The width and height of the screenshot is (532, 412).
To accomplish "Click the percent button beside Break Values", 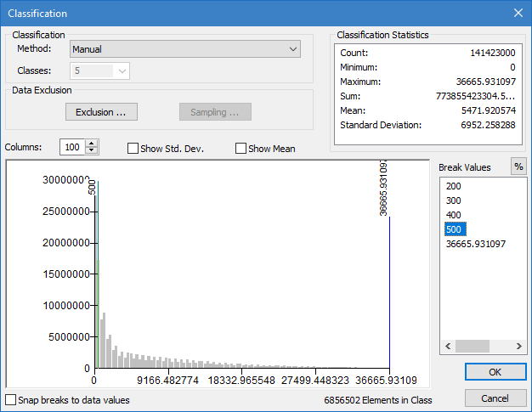I will tap(518, 167).
